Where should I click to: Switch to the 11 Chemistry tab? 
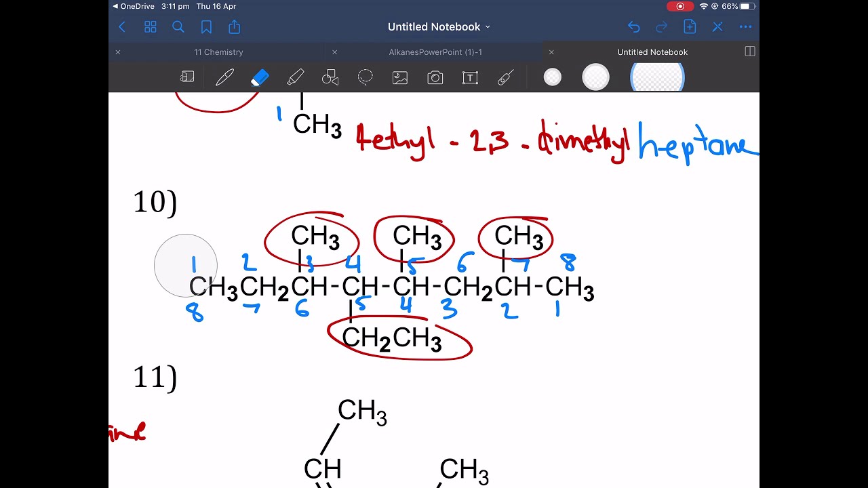click(218, 52)
